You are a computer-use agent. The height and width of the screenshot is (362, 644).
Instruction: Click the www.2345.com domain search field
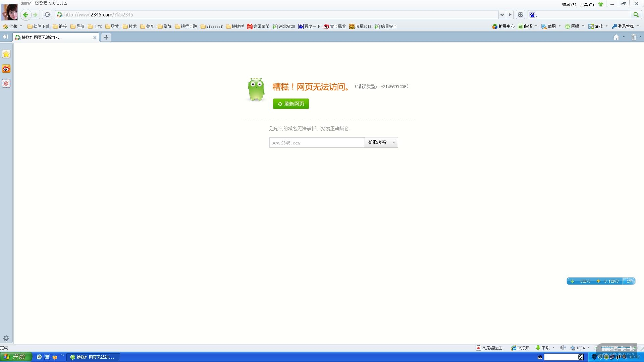(317, 143)
